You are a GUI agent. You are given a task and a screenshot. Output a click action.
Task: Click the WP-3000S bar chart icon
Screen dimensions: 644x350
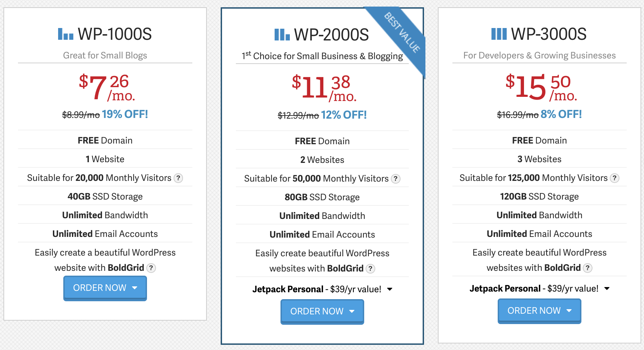[x=499, y=34]
